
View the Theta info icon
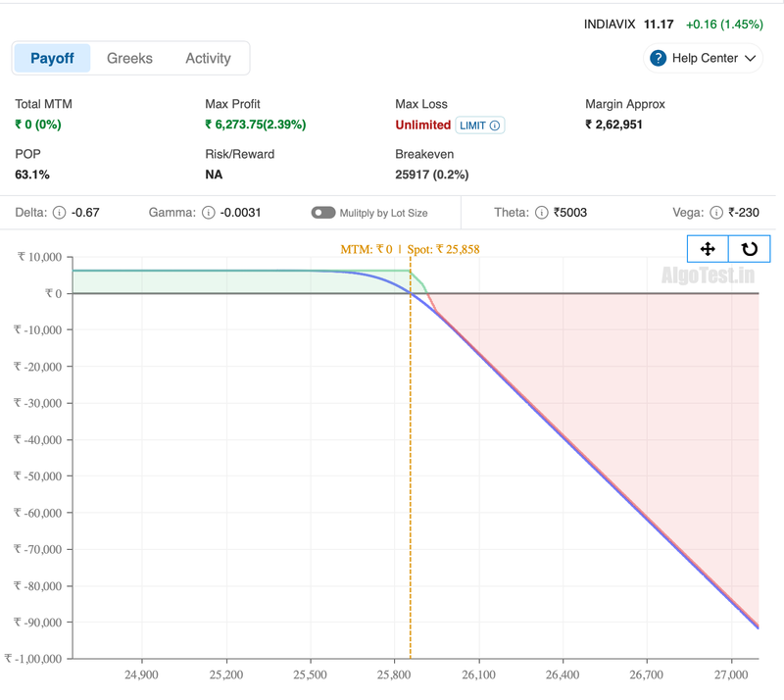(x=540, y=212)
